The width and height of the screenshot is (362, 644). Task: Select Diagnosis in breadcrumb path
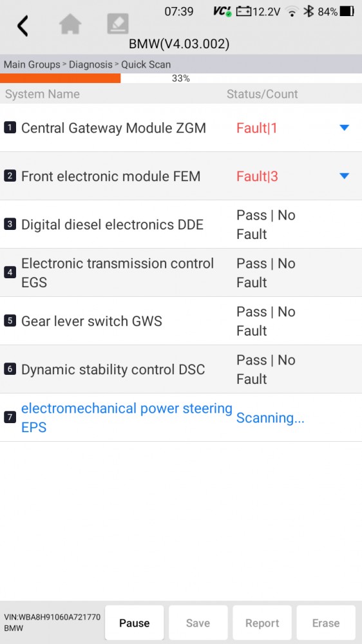90,64
